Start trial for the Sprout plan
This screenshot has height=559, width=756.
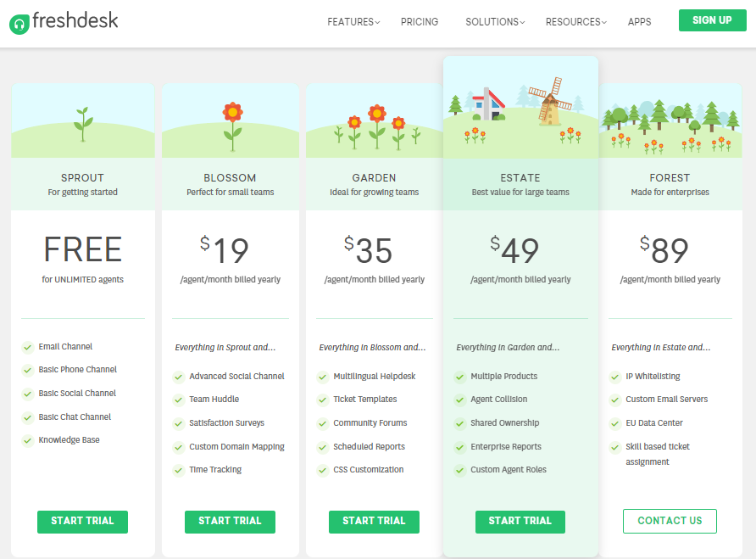tap(82, 522)
